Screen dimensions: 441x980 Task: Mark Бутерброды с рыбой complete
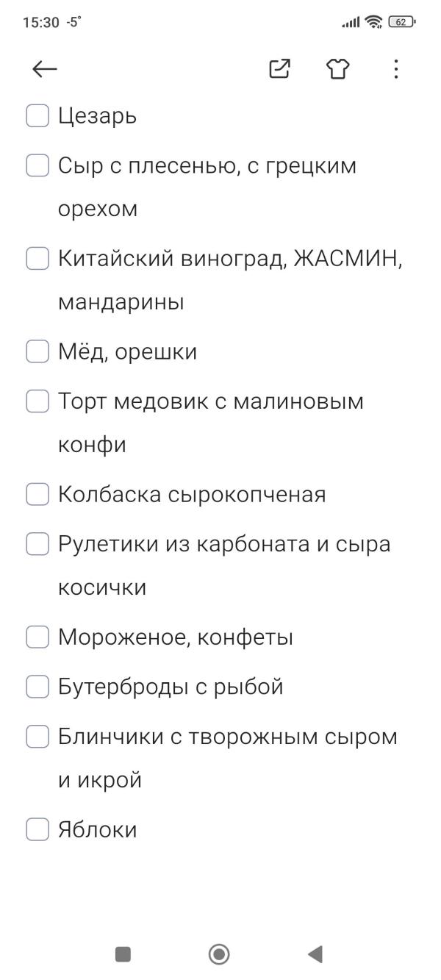(37, 686)
